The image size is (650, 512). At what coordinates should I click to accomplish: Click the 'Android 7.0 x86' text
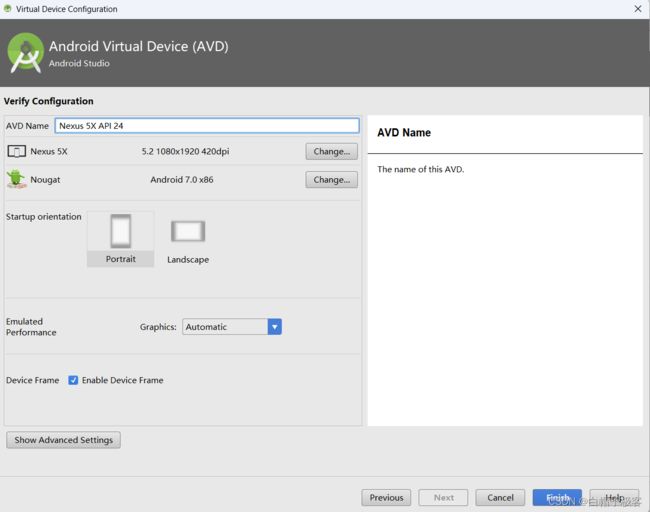[x=182, y=180]
